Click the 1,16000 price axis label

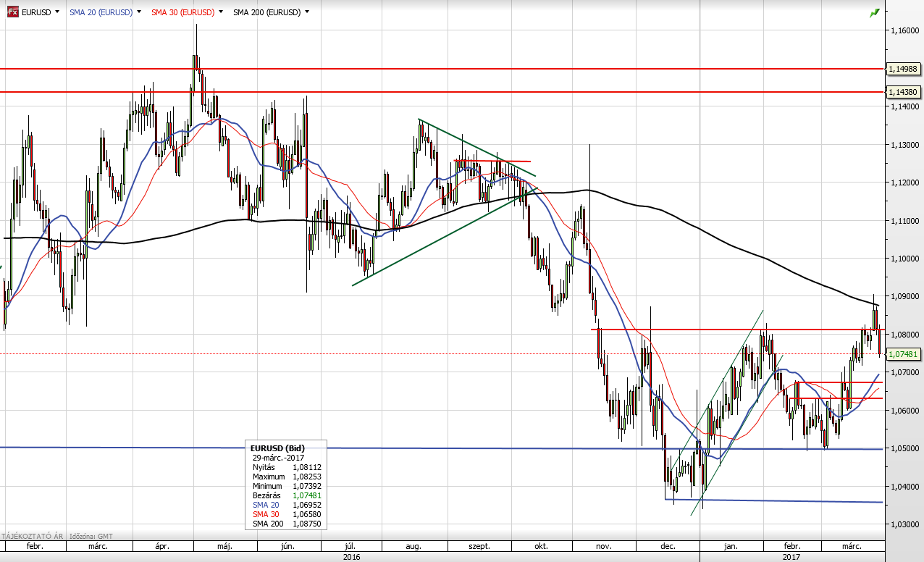(x=905, y=30)
